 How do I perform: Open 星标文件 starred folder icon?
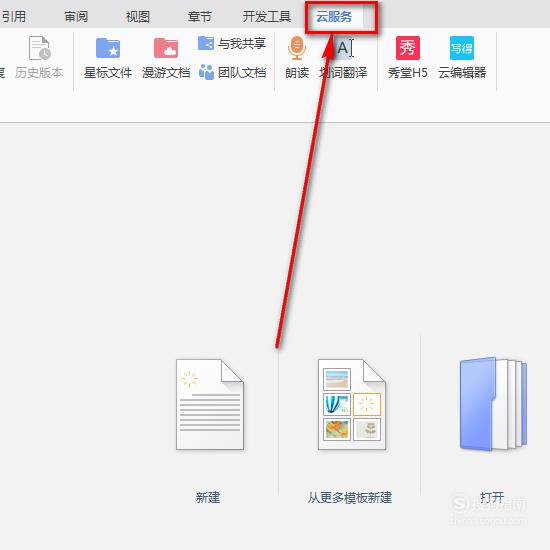point(108,48)
